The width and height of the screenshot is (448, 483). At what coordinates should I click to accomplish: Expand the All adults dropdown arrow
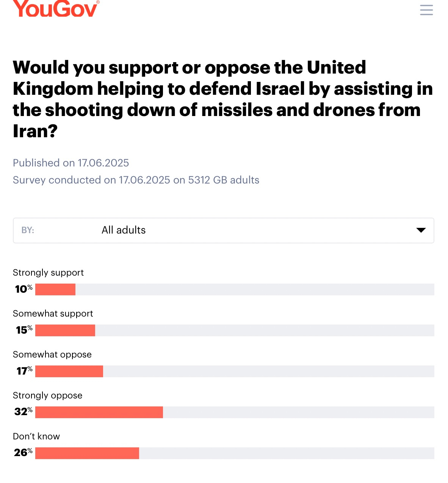click(x=421, y=230)
